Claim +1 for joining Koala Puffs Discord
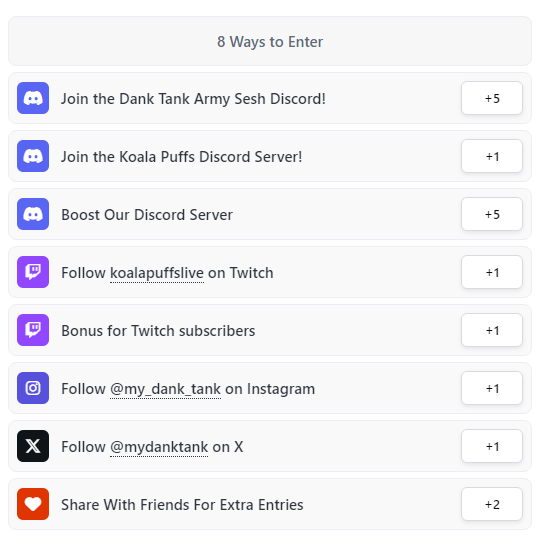Image resolution: width=540 pixels, height=536 pixels. pos(492,156)
